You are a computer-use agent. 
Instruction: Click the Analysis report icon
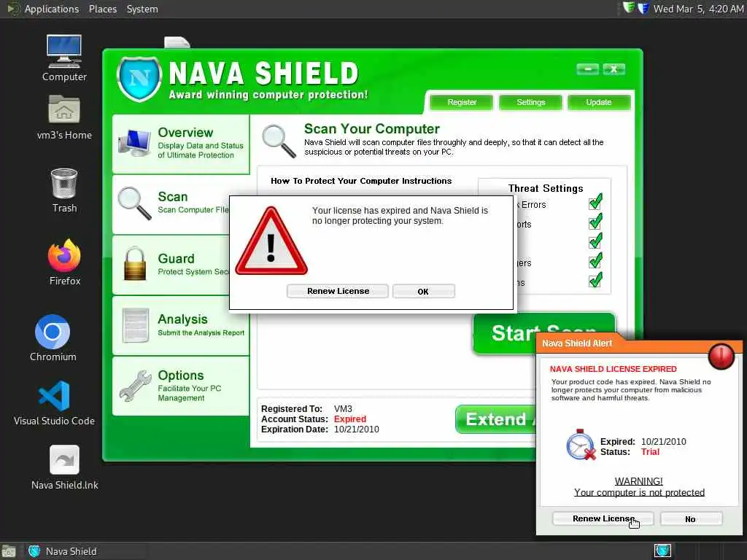point(135,325)
